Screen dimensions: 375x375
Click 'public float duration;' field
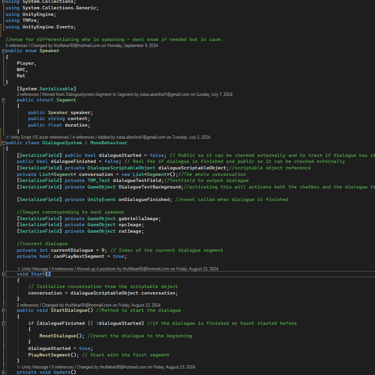(x=59, y=125)
